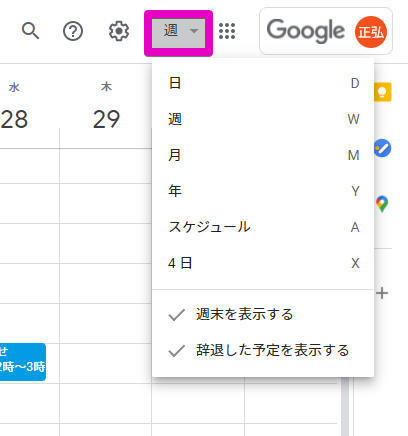Open the settings gear menu

(x=119, y=31)
